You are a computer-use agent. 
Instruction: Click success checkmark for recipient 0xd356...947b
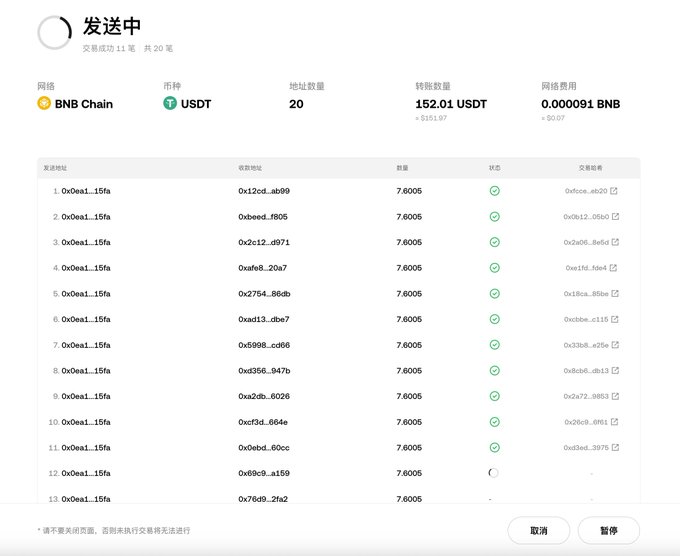pyautogui.click(x=494, y=370)
